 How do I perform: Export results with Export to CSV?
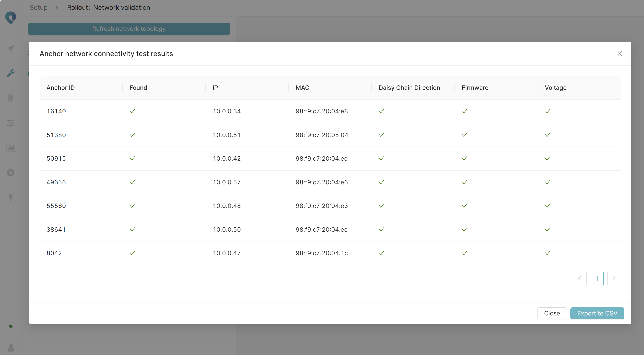[597, 313]
